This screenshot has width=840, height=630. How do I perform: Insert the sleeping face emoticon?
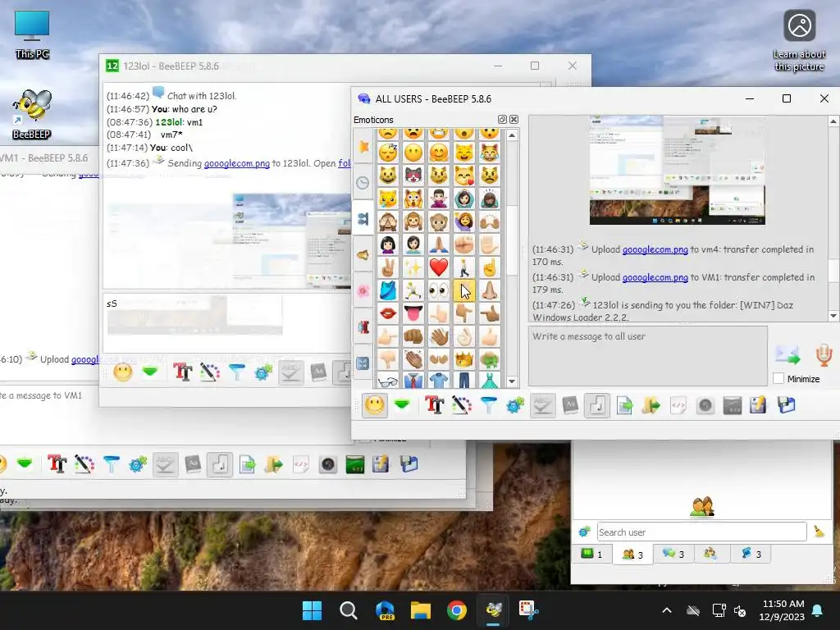coord(388,153)
